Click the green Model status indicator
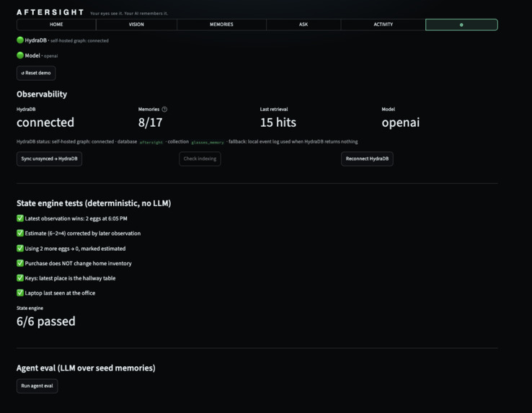532x413 pixels. [x=20, y=55]
